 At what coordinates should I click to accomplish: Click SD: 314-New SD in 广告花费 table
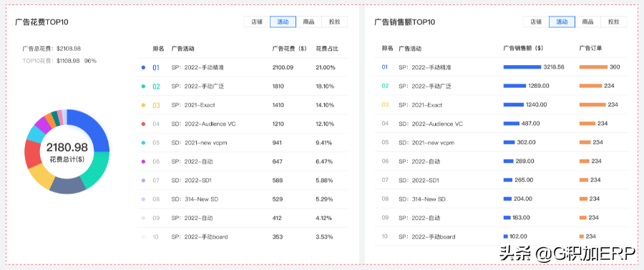point(194,199)
